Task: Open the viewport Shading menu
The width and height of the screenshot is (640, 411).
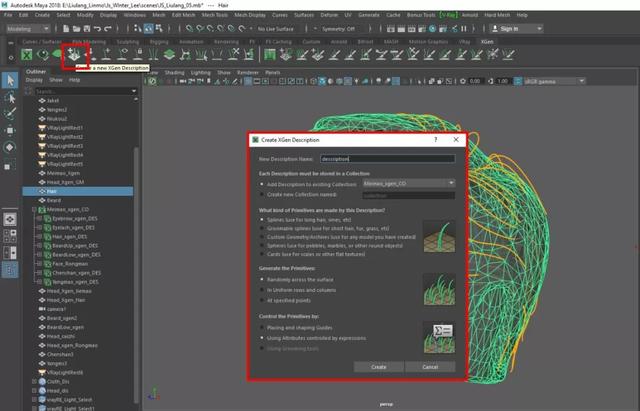Action: tap(174, 72)
